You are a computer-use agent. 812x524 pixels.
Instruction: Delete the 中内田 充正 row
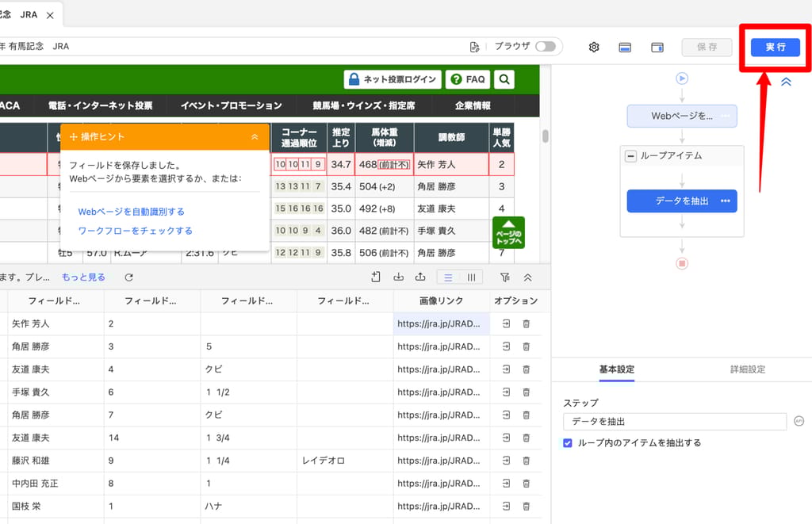[x=527, y=483]
